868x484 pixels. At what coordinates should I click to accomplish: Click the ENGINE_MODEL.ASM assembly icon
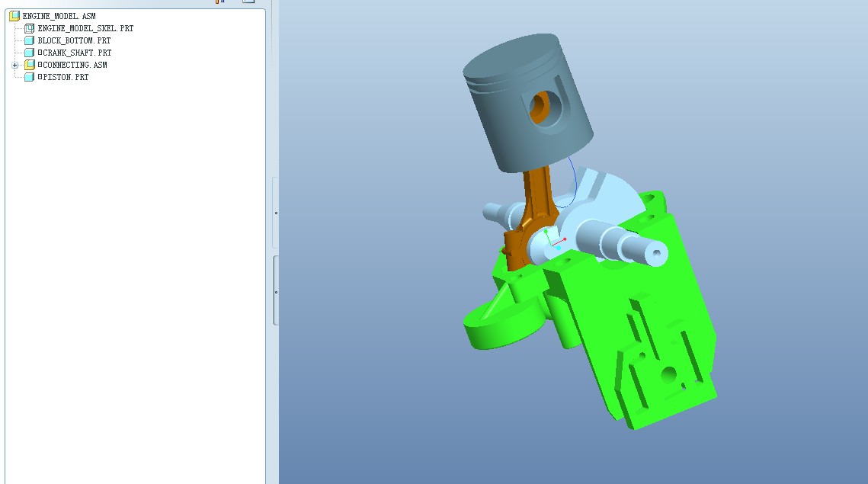[14, 16]
